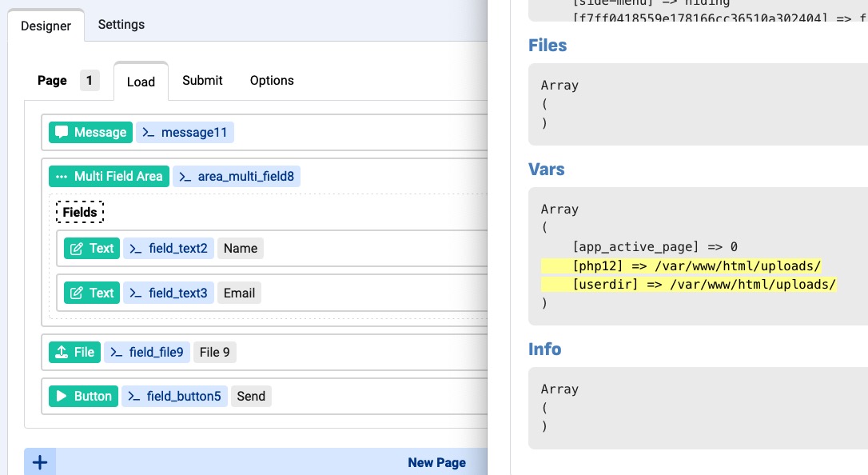Open the Settings tab
The height and width of the screenshot is (475, 868).
121,24
